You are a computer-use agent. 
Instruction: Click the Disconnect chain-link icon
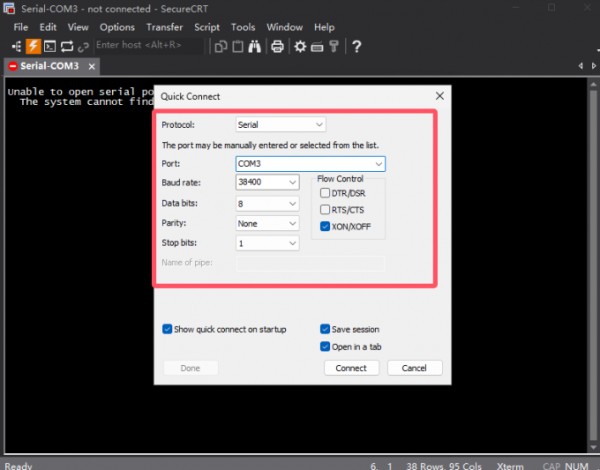pyautogui.click(x=83, y=47)
